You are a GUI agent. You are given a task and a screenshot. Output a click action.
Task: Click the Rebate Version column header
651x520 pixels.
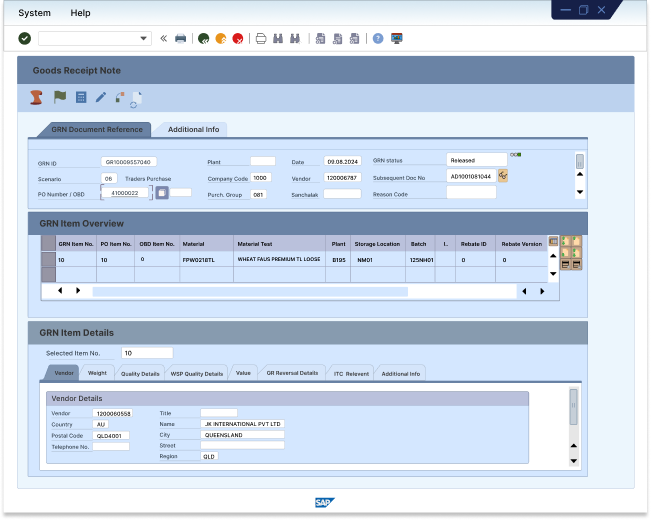(521, 244)
